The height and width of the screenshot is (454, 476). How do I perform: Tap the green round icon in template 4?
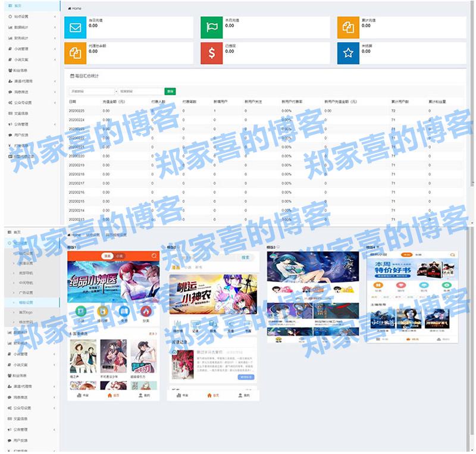447,285
